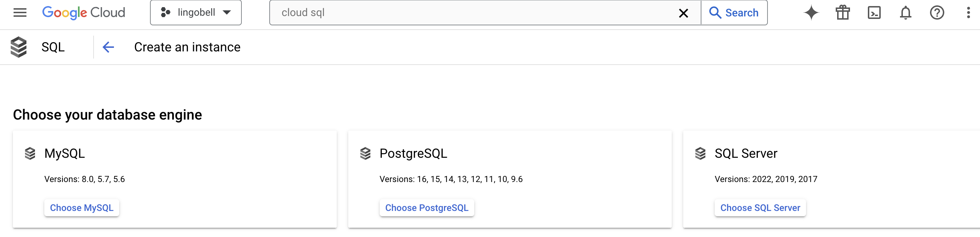Click the Google Cloud logo
Viewport: 980px width, 237px height.
pos(83,12)
